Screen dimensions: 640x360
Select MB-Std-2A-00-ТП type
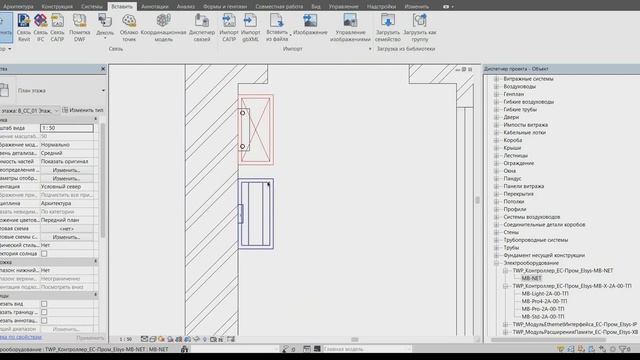pos(543,316)
